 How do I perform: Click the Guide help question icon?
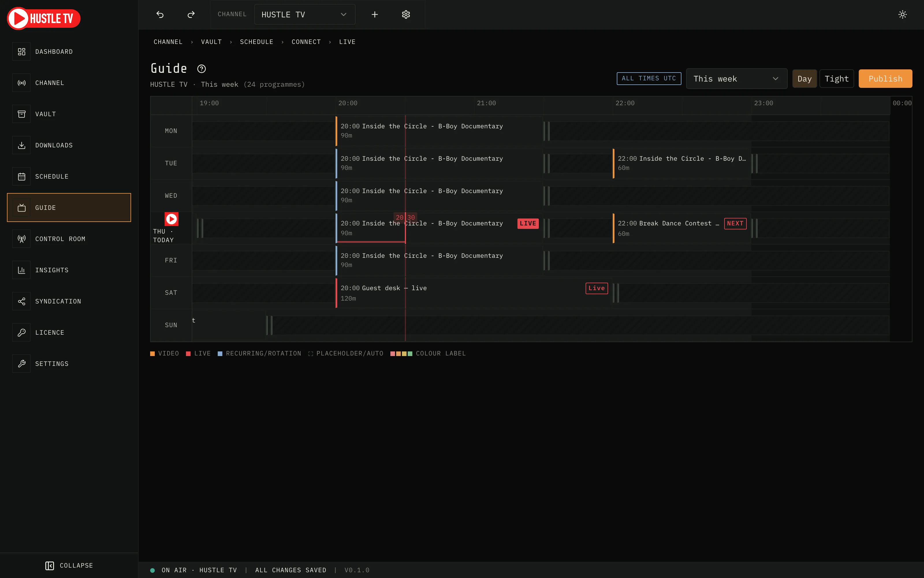(x=201, y=69)
